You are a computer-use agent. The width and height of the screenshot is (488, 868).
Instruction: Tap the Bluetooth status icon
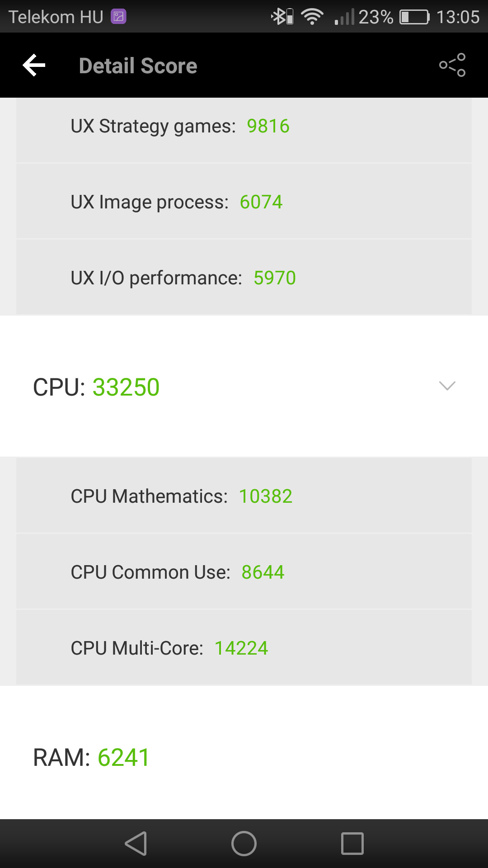pos(282,17)
